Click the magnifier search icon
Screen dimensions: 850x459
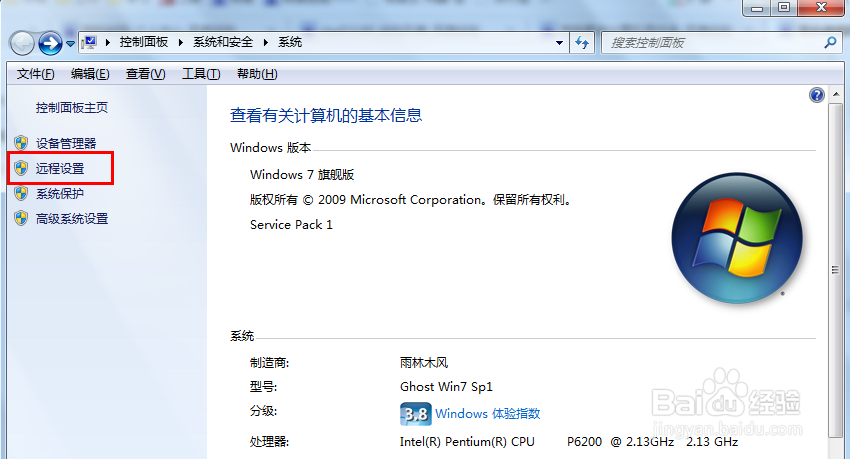(x=830, y=42)
